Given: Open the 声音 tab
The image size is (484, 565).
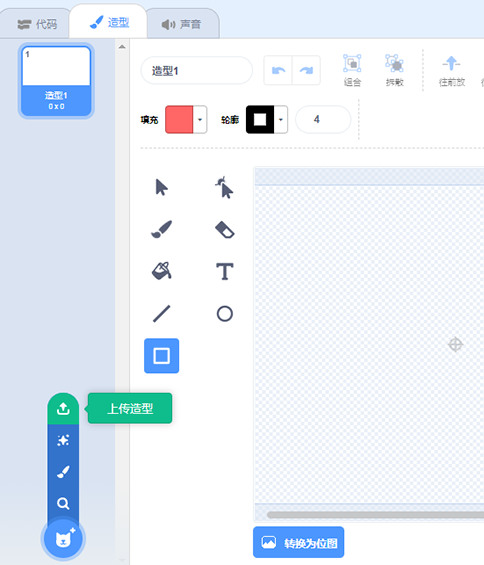Looking at the screenshot, I should [x=181, y=24].
